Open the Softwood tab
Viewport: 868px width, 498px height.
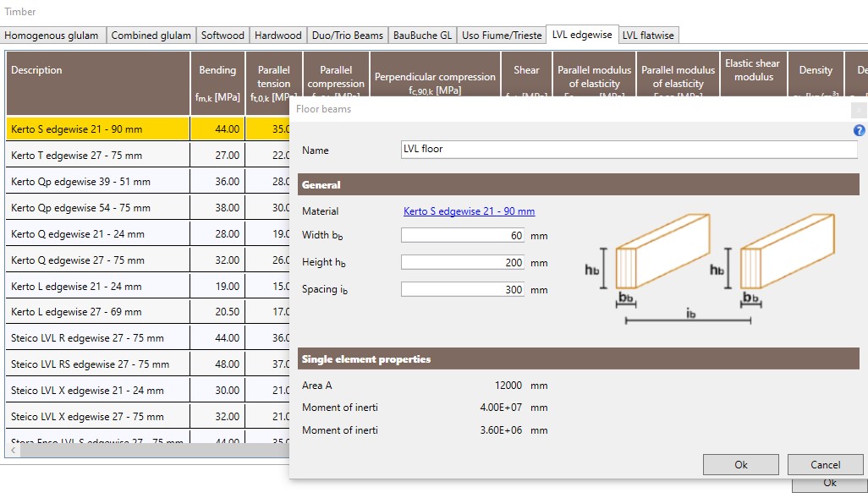point(222,36)
